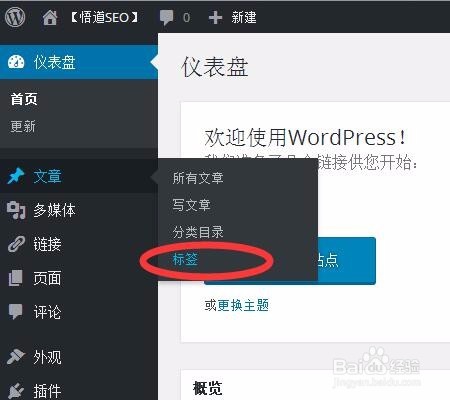The width and height of the screenshot is (450, 400).
Task: Open the WordPress logo menu
Action: 15,17
